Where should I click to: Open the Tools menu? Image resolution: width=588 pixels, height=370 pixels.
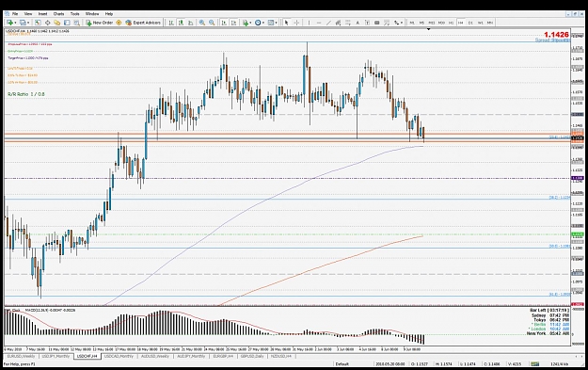coord(74,14)
